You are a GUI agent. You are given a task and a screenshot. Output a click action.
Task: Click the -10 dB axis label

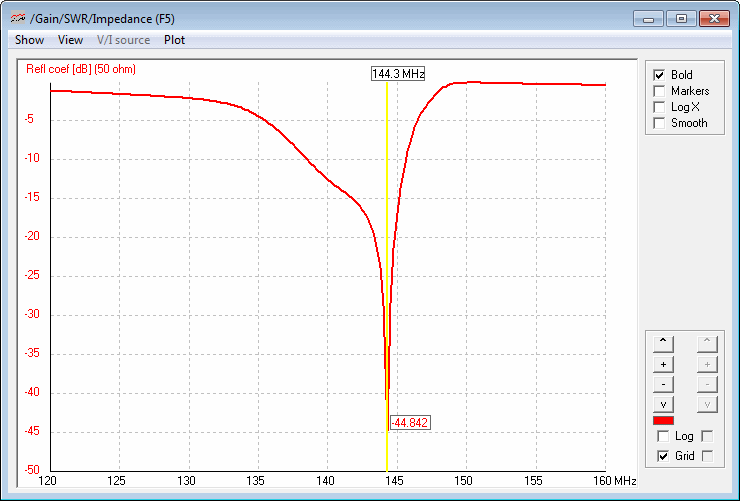[32, 158]
